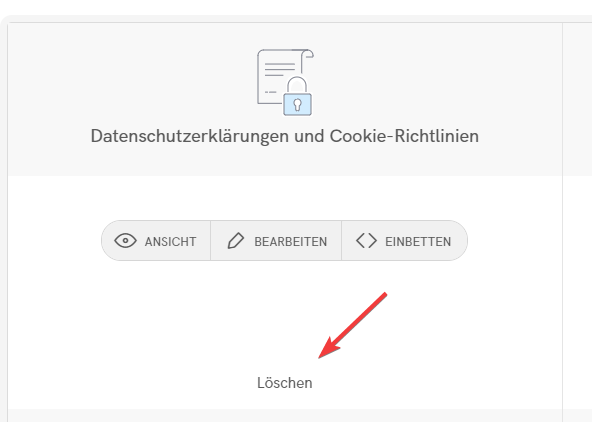Click the word Cookie-Richtlinien in the heading
The height and width of the screenshot is (422, 592).
[404, 136]
